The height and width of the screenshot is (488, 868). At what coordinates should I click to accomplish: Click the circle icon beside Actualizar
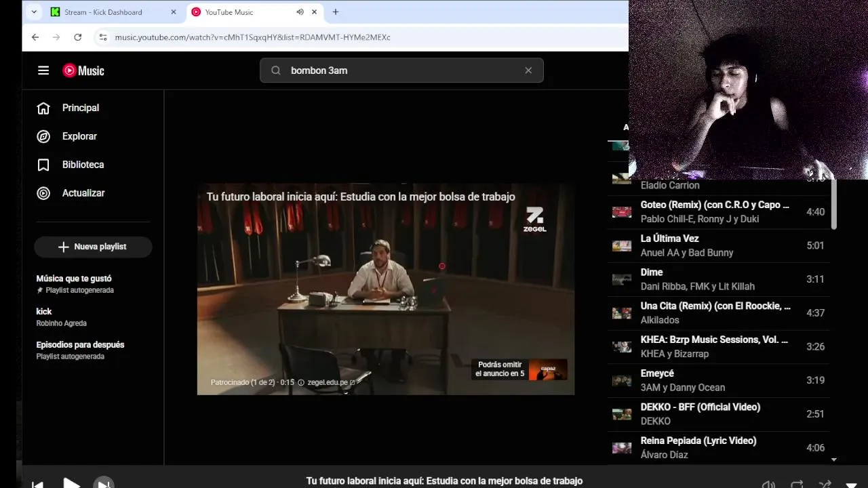(43, 193)
